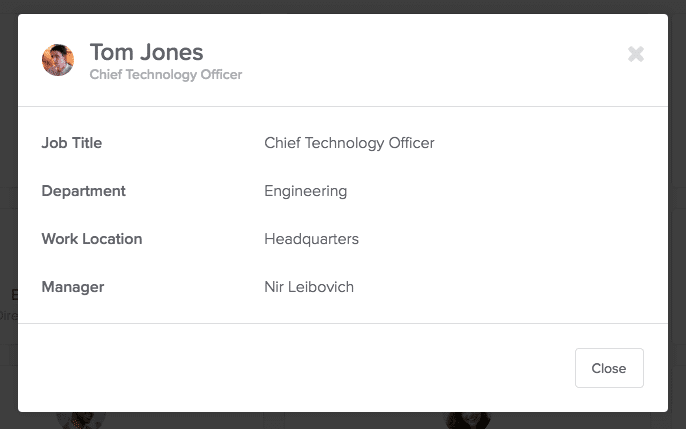Image resolution: width=686 pixels, height=429 pixels.
Task: Click the dimmed avatar beneath the dialog's bottom-right
Action: (x=466, y=420)
